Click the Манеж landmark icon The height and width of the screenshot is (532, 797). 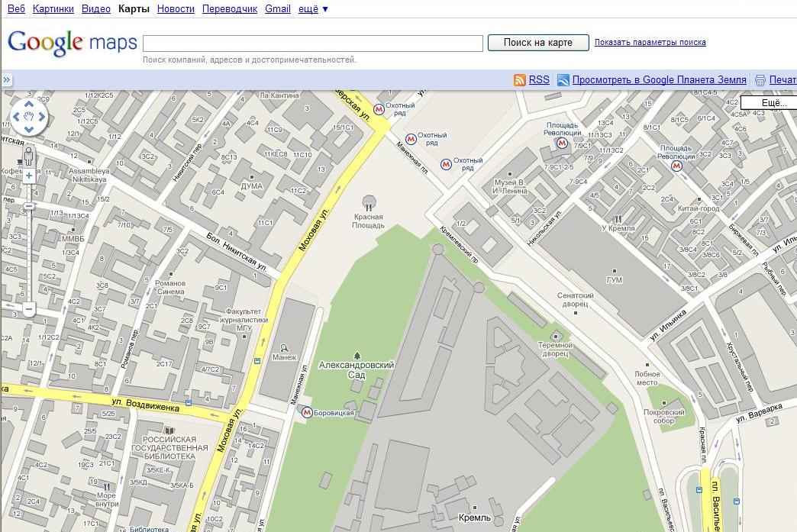click(x=284, y=348)
